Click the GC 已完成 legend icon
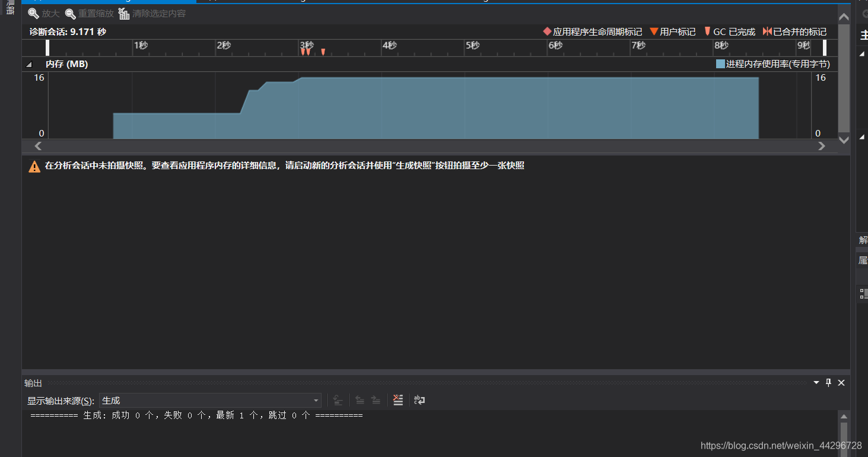868x457 pixels. 707,31
